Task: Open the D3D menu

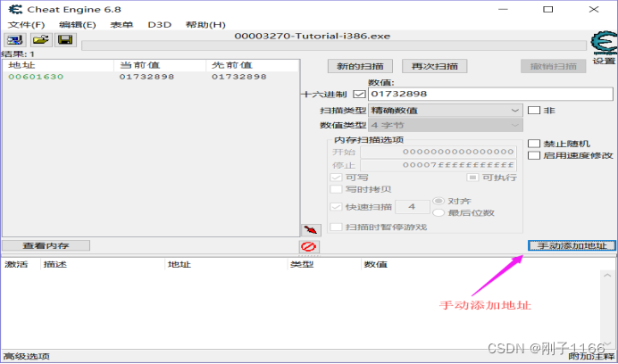Action: [160, 25]
